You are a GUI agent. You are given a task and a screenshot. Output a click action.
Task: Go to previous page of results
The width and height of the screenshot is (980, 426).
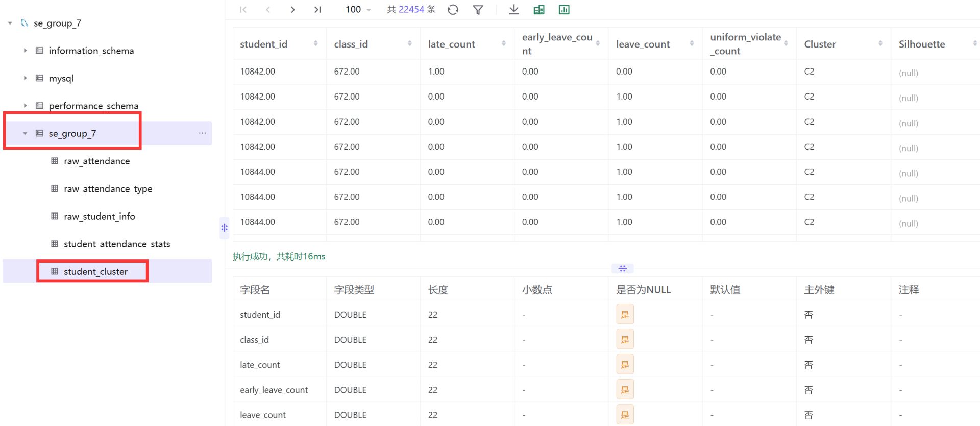[x=268, y=9]
